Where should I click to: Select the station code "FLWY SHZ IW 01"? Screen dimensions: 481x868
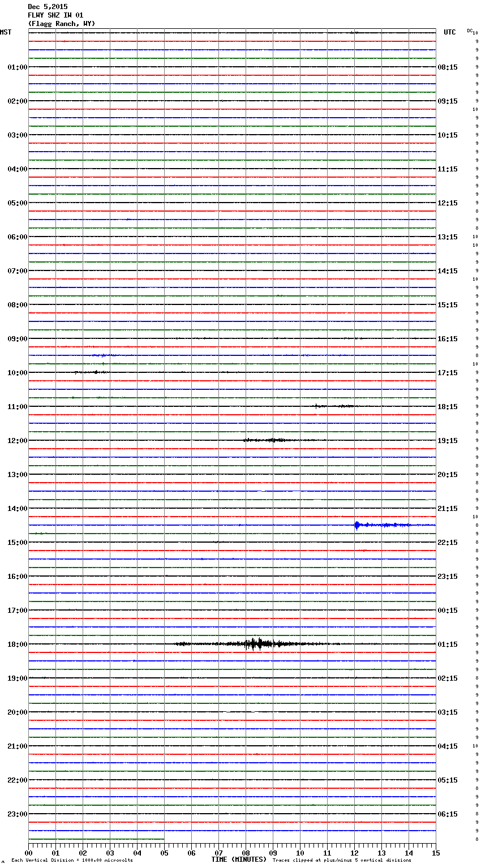pyautogui.click(x=55, y=15)
